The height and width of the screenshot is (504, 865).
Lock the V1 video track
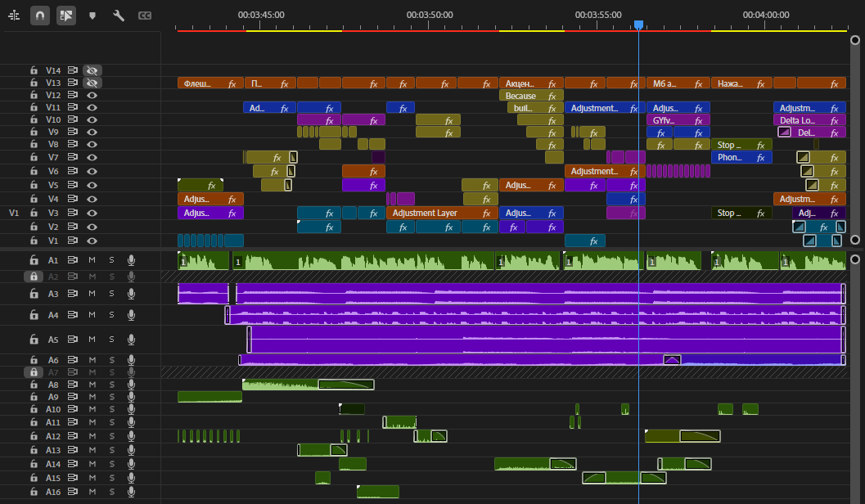pos(34,241)
